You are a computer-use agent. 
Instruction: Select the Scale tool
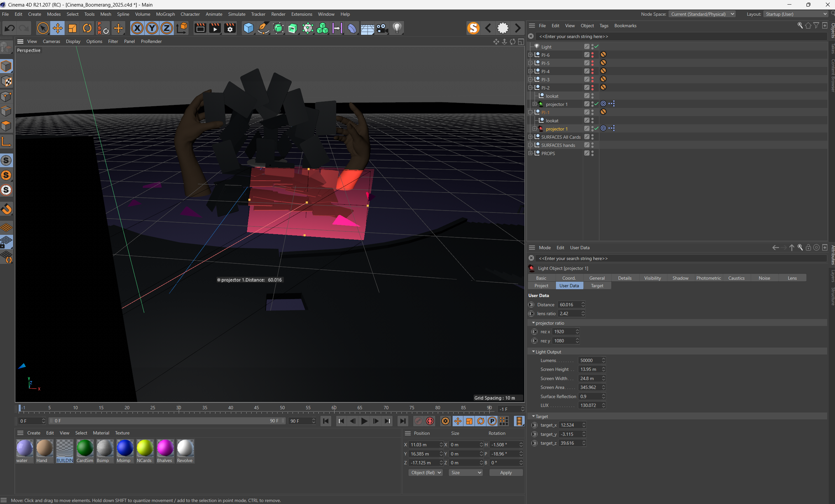pyautogui.click(x=72, y=28)
